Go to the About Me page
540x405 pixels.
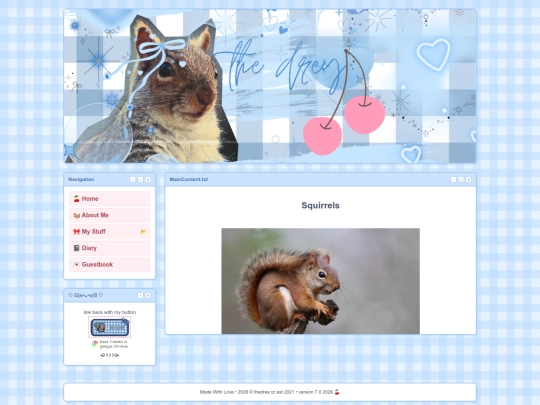tap(110, 215)
